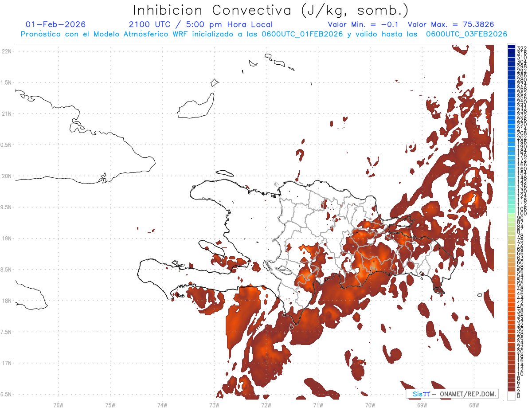Click the "76W" longitude axis label
The image size is (532, 411).
58,405
